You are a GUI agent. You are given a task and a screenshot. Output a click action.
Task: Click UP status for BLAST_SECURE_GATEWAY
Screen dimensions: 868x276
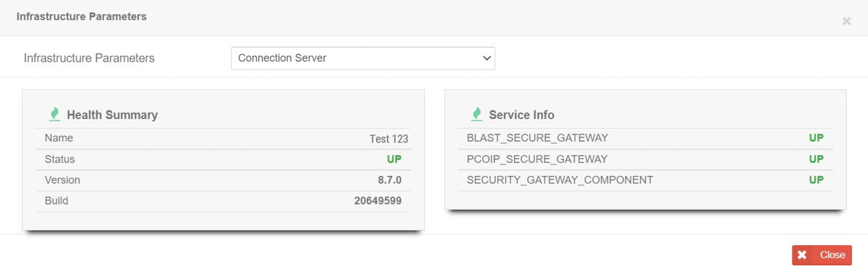[816, 138]
